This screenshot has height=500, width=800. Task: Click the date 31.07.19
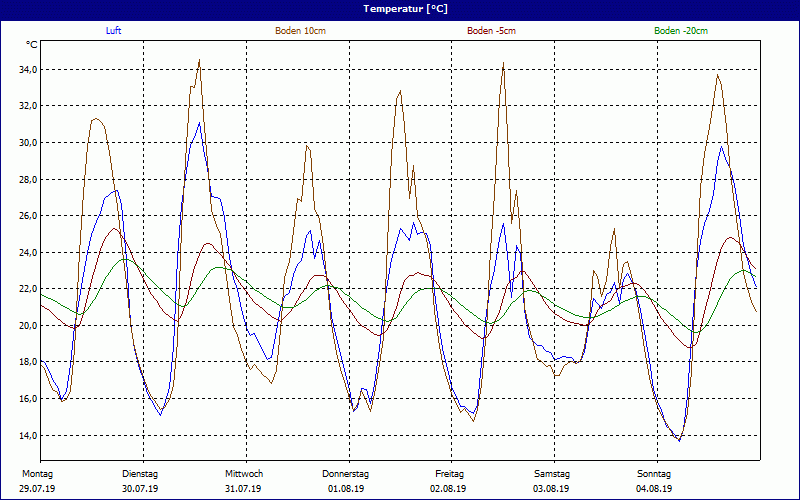coord(243,489)
